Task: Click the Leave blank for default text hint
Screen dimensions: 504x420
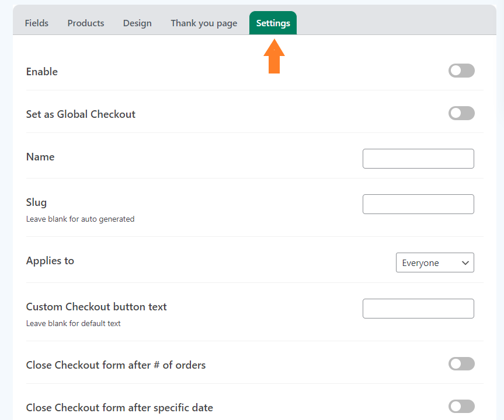Action: [73, 323]
